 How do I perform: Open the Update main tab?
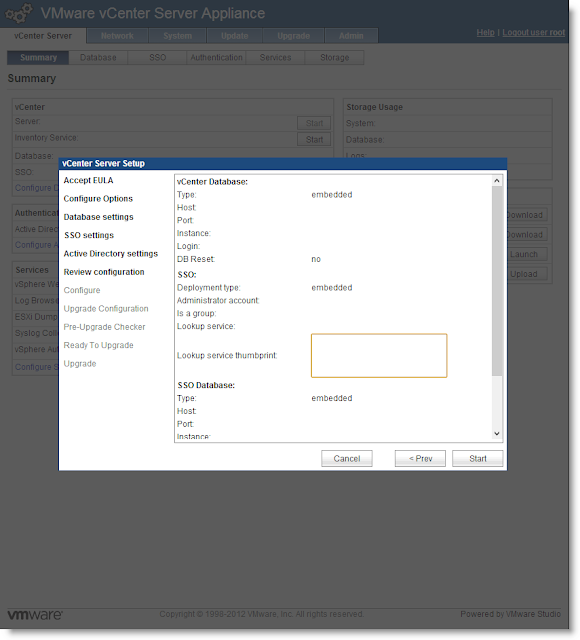pyautogui.click(x=235, y=36)
